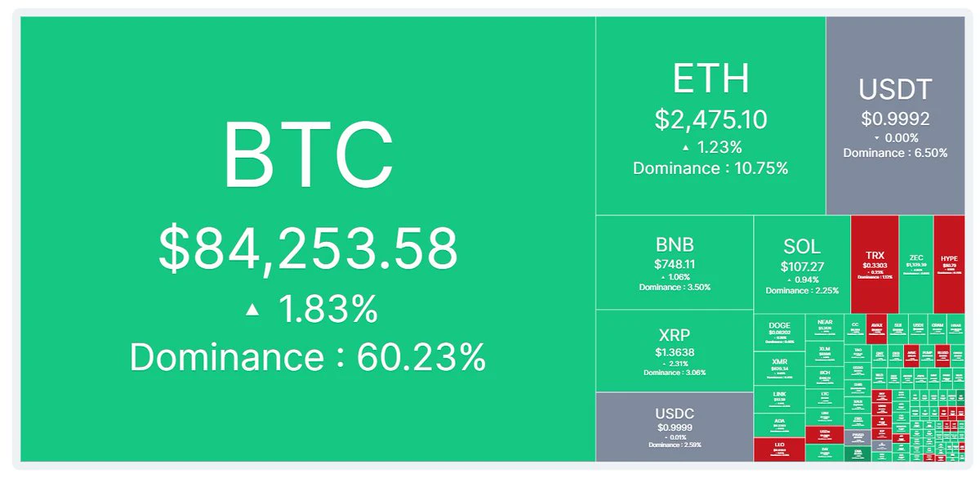Select the DOGE tile
The image size is (980, 479).
[x=779, y=333]
